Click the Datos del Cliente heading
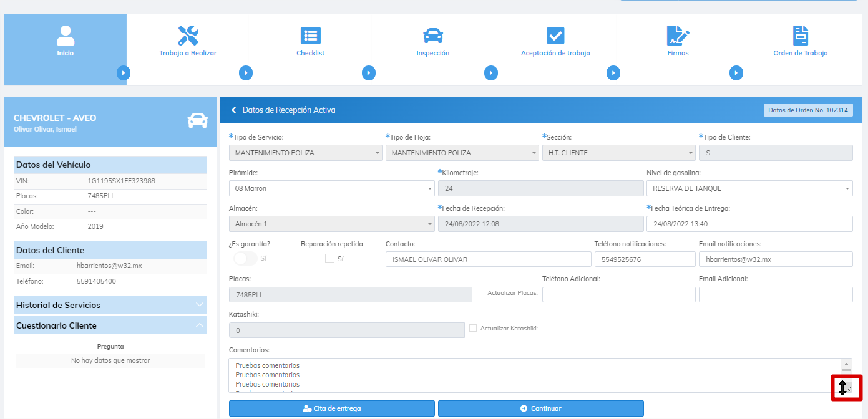 click(x=110, y=250)
